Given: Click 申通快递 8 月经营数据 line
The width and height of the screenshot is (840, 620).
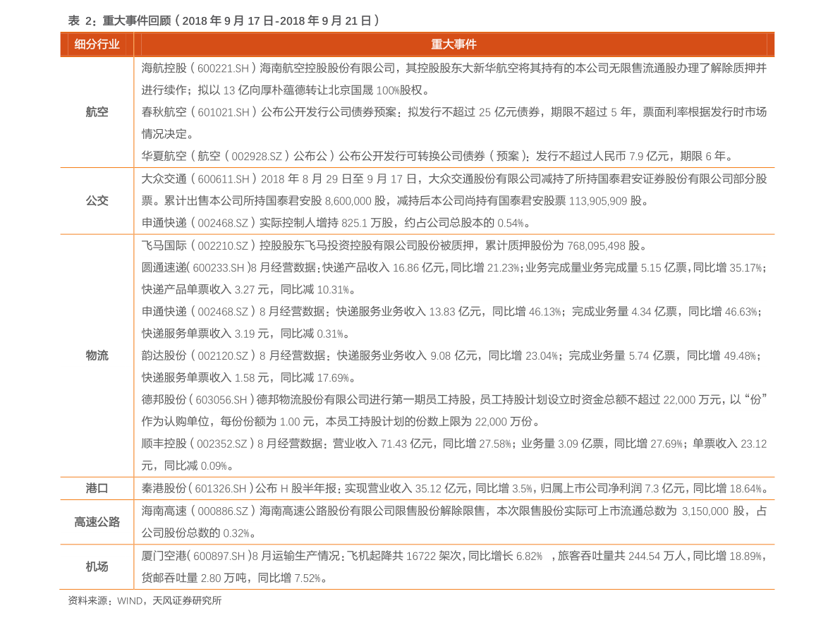Looking at the screenshot, I should pyautogui.click(x=451, y=311).
